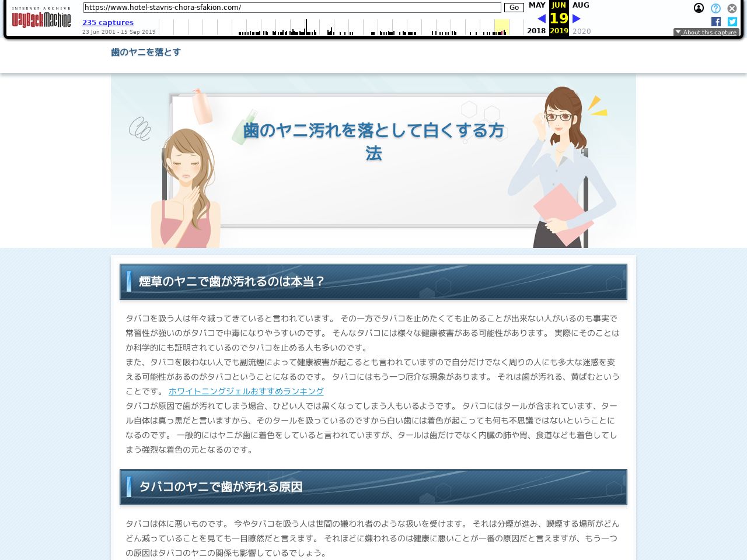
Task: Jump to the 2020 year label
Action: point(581,31)
